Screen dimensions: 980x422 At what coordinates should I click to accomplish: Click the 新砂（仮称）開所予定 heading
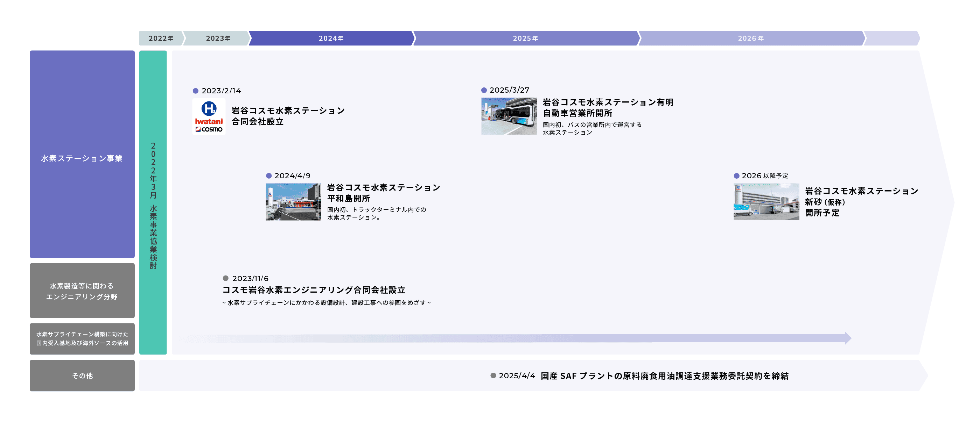862,202
